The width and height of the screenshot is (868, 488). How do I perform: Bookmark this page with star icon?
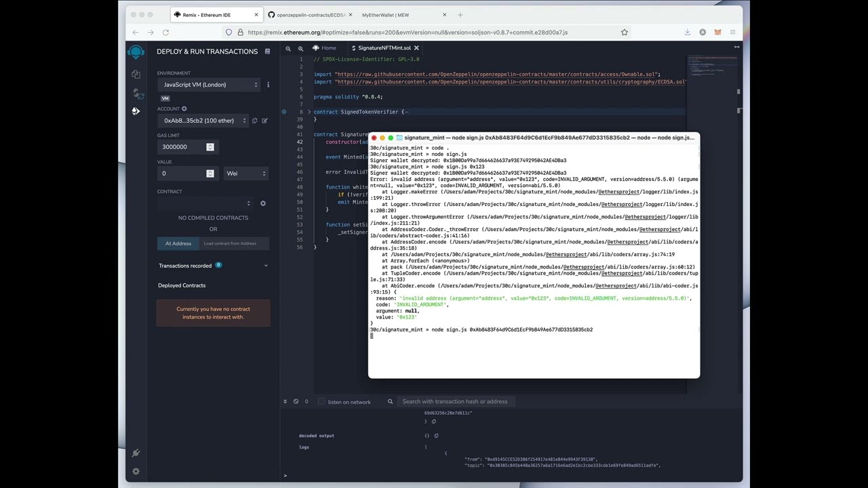tap(625, 33)
